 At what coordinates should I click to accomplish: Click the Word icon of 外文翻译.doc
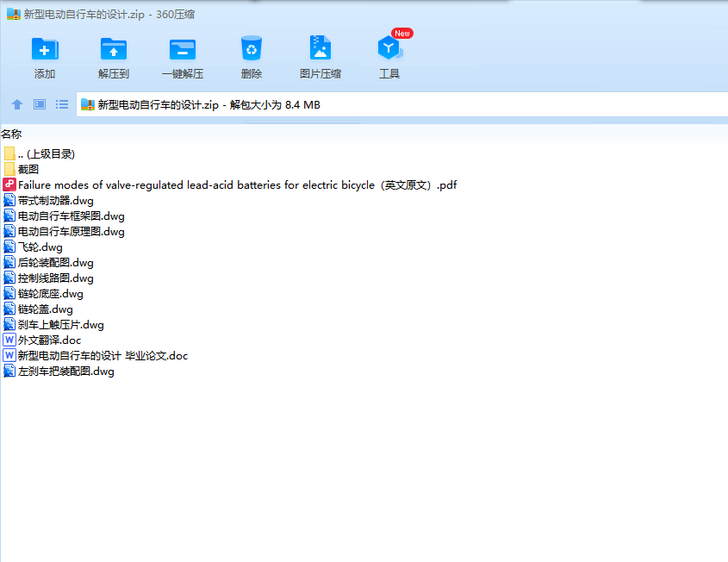9,340
